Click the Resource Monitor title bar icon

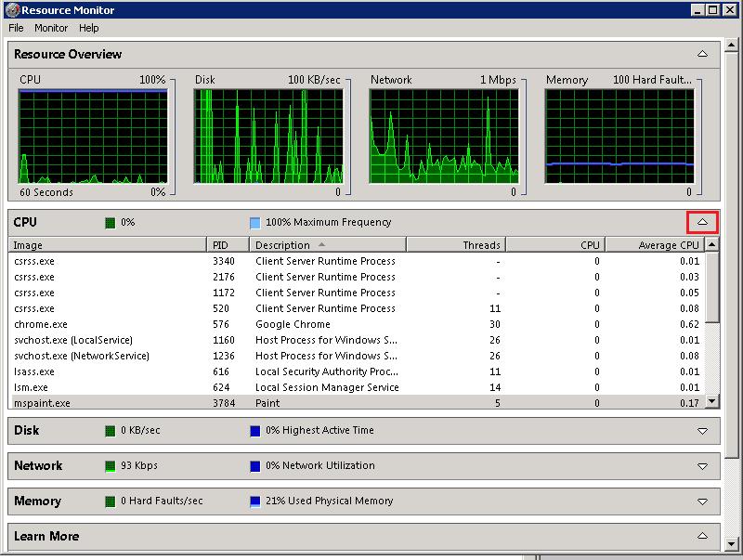(x=12, y=10)
